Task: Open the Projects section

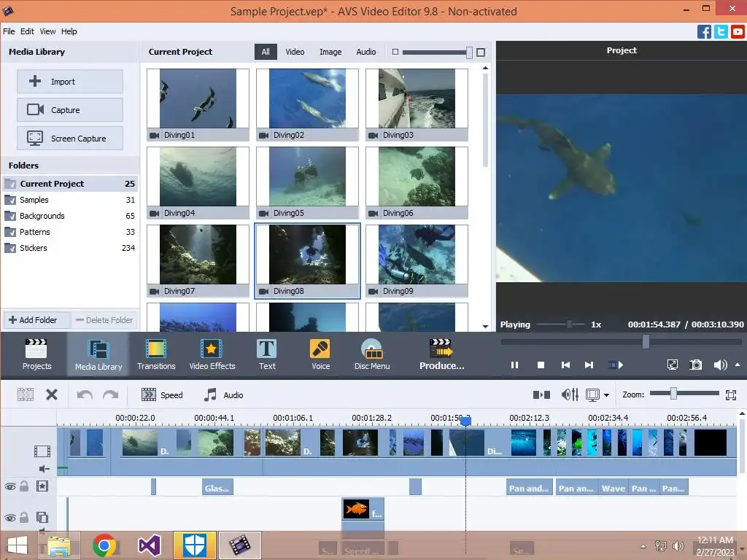Action: click(36, 354)
